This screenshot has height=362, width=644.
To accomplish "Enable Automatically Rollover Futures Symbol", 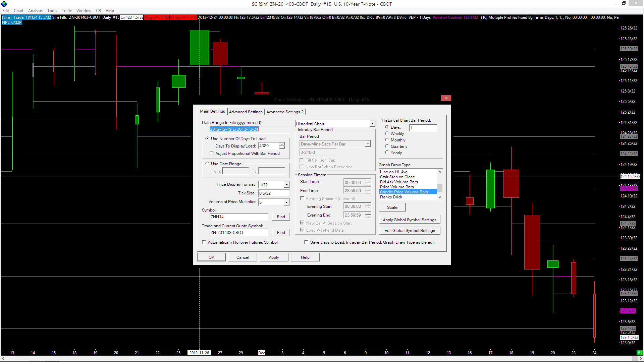I will (204, 242).
